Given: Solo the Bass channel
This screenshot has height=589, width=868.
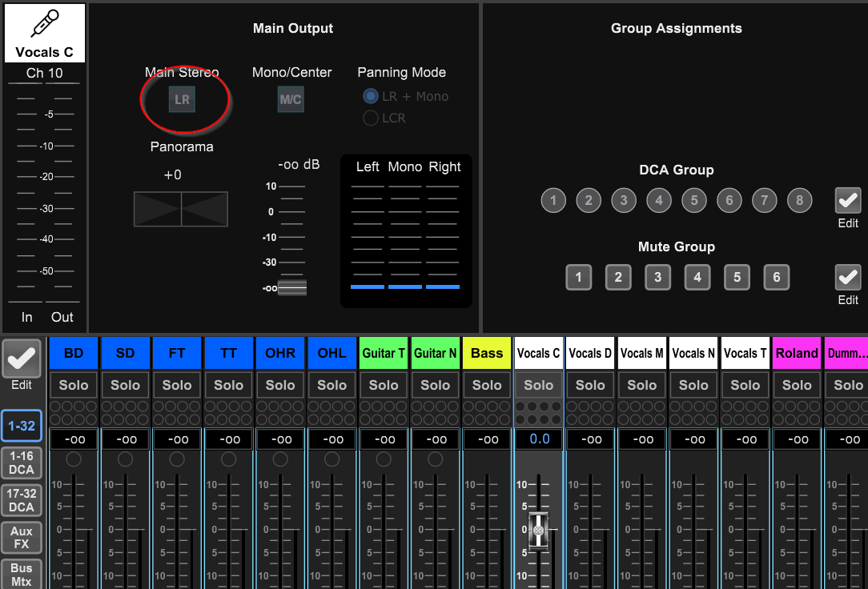Looking at the screenshot, I should [x=487, y=385].
